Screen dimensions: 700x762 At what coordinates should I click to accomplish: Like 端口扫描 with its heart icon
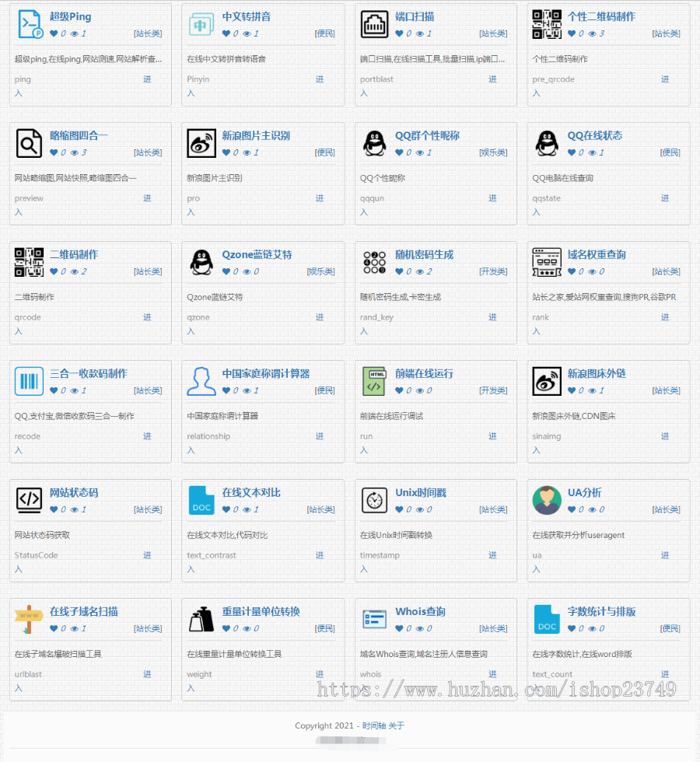[399, 33]
